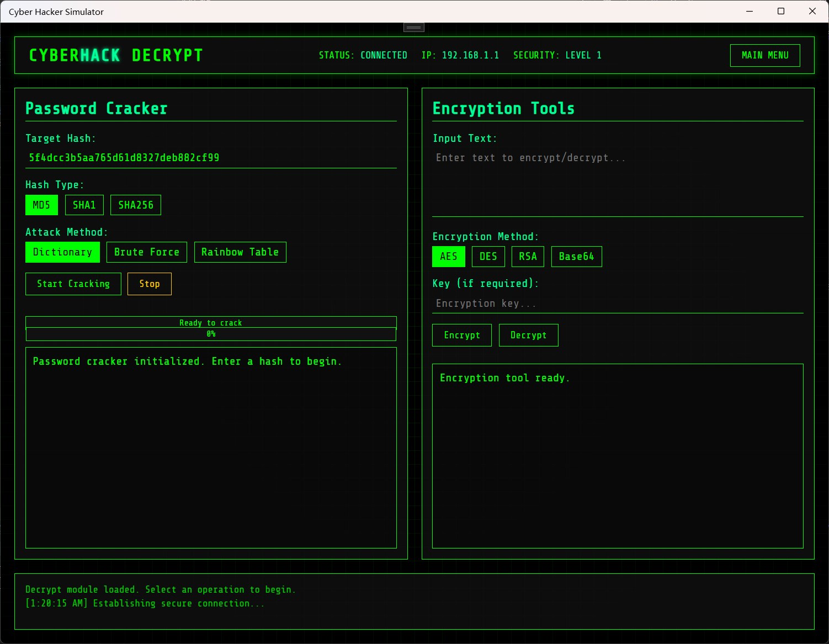Switch attack method to Brute Force
The image size is (829, 644).
tap(146, 252)
